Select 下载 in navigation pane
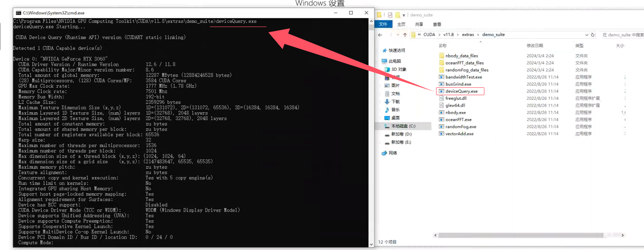The width and height of the screenshot is (644, 250). pos(395,102)
